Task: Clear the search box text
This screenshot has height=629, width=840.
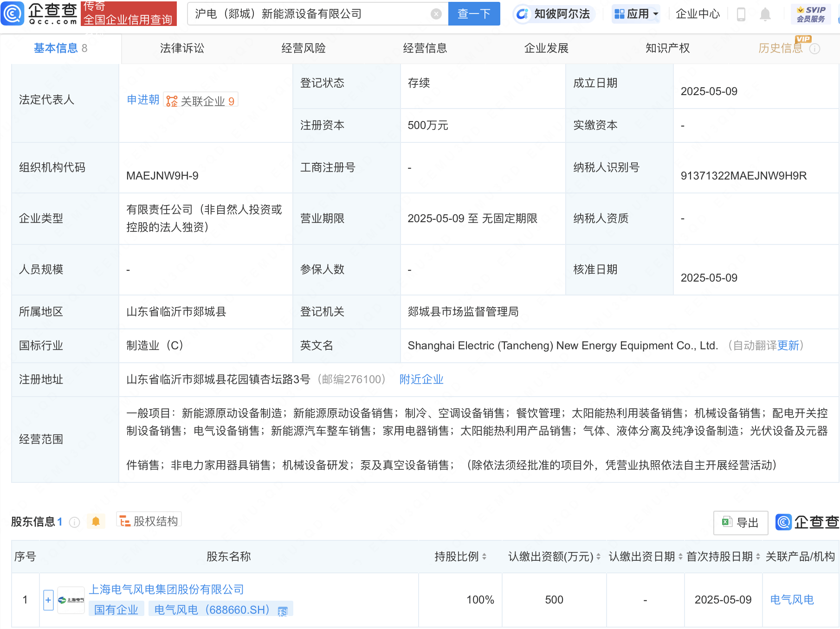Action: coord(436,14)
